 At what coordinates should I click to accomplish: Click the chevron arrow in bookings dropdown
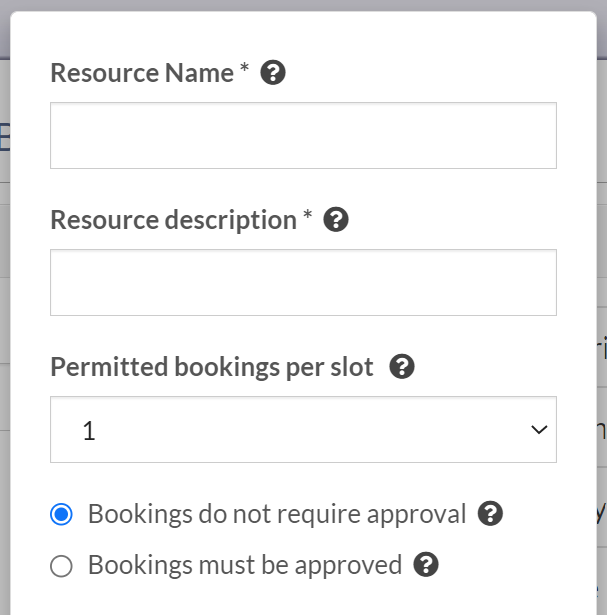click(538, 430)
